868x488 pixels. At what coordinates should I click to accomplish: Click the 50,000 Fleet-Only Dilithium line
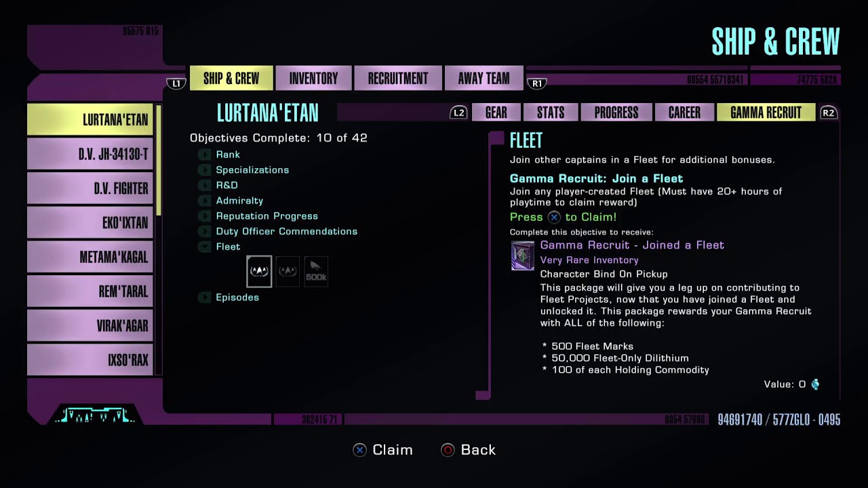pos(615,358)
